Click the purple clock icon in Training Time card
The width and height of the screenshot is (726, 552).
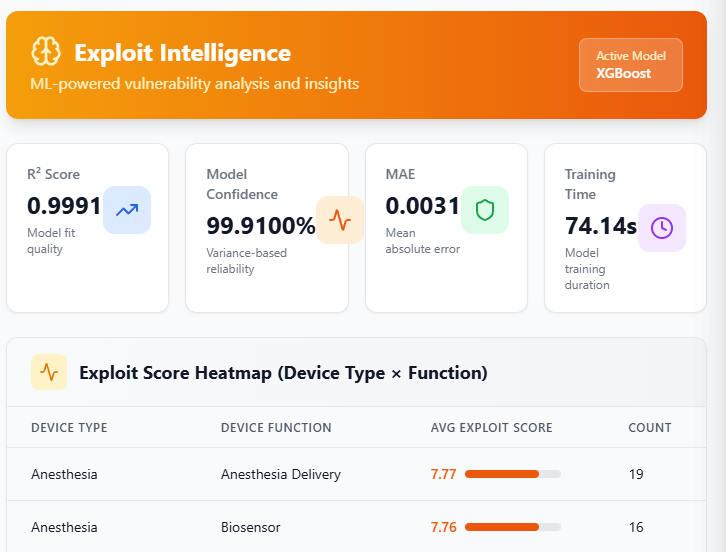(662, 228)
